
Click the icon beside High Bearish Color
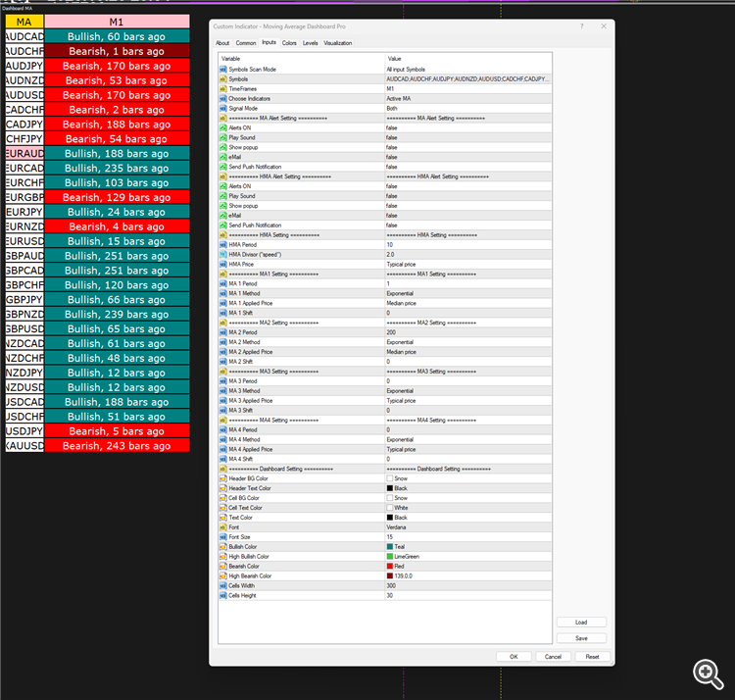click(x=223, y=576)
